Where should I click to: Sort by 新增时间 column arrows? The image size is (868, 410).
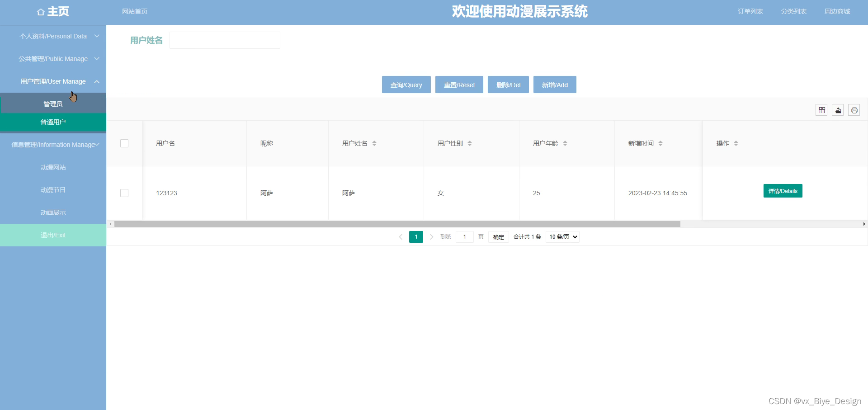[660, 143]
